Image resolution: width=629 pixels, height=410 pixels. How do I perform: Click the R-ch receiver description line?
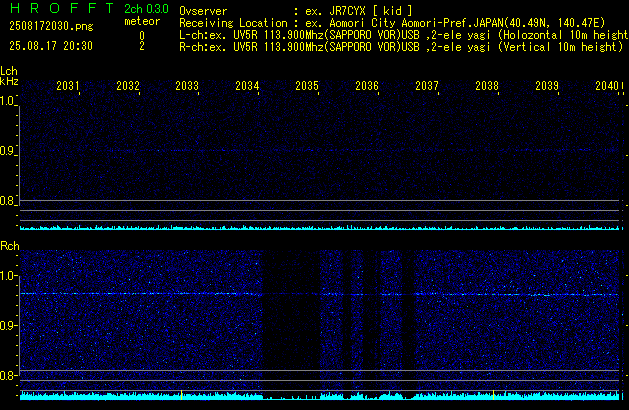(x=401, y=47)
